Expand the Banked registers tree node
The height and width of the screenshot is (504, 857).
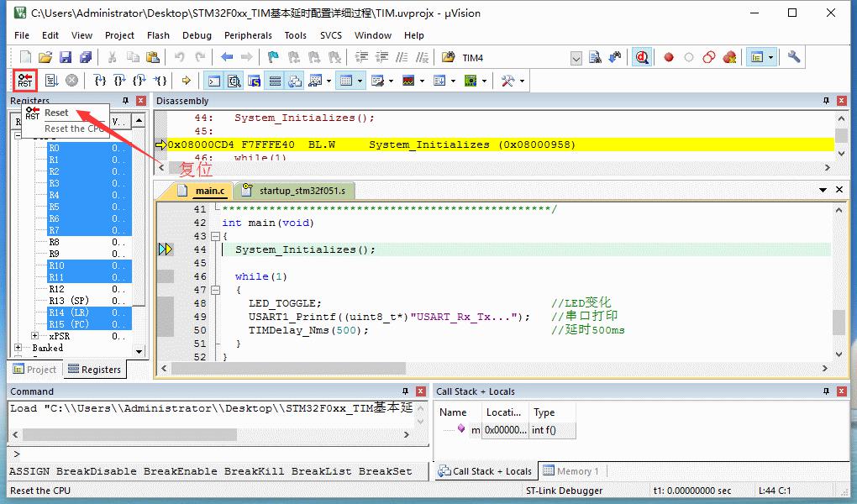click(x=18, y=348)
